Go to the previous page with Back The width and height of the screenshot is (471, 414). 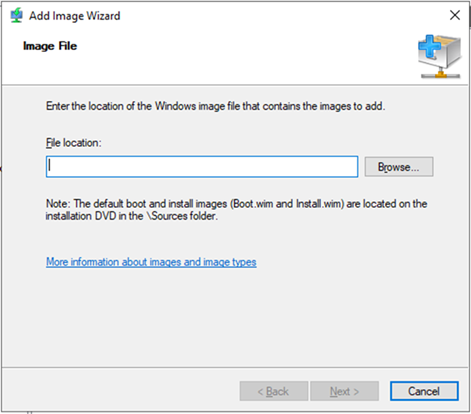(274, 391)
